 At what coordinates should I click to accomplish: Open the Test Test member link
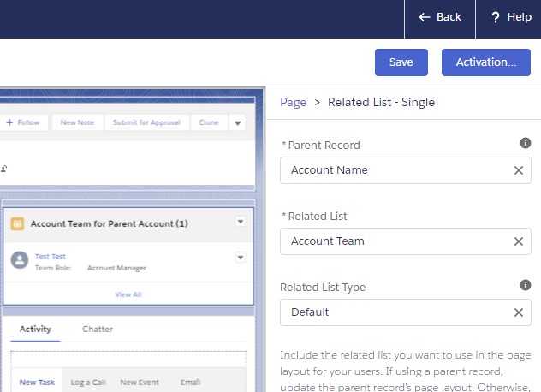coord(50,256)
